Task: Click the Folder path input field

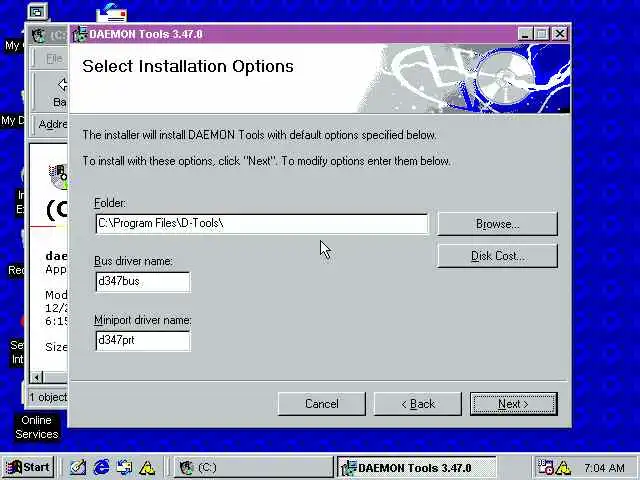Action: click(x=262, y=224)
